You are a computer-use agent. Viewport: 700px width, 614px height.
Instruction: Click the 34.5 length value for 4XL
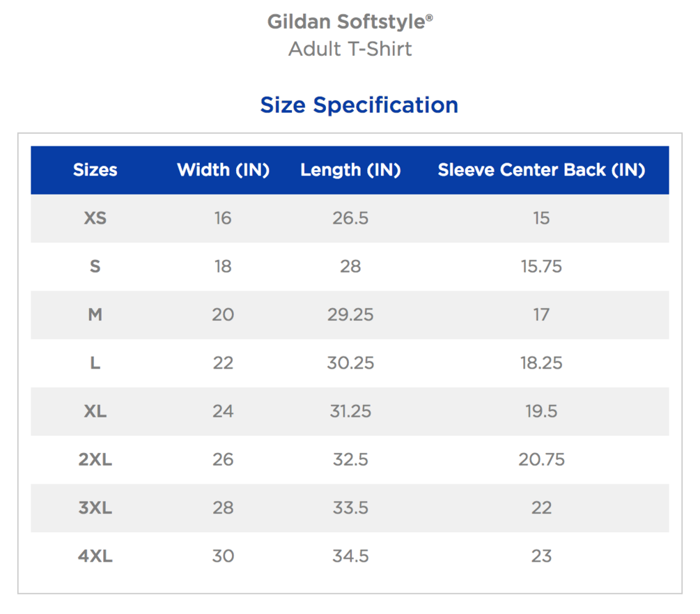pyautogui.click(x=350, y=556)
